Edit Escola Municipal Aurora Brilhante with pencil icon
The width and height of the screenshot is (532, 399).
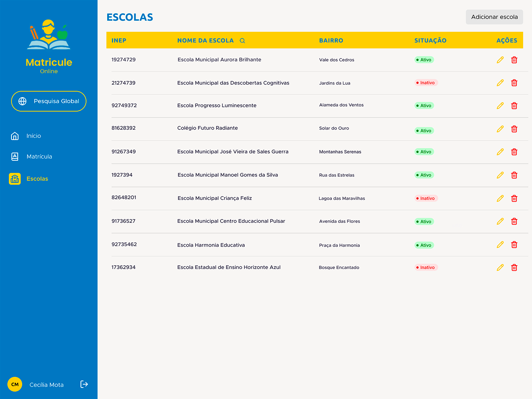click(x=500, y=60)
